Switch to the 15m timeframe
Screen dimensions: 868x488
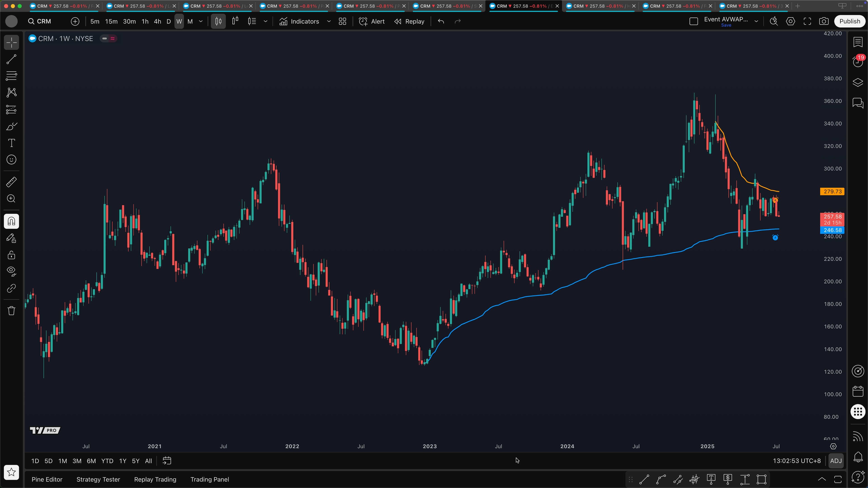point(111,21)
